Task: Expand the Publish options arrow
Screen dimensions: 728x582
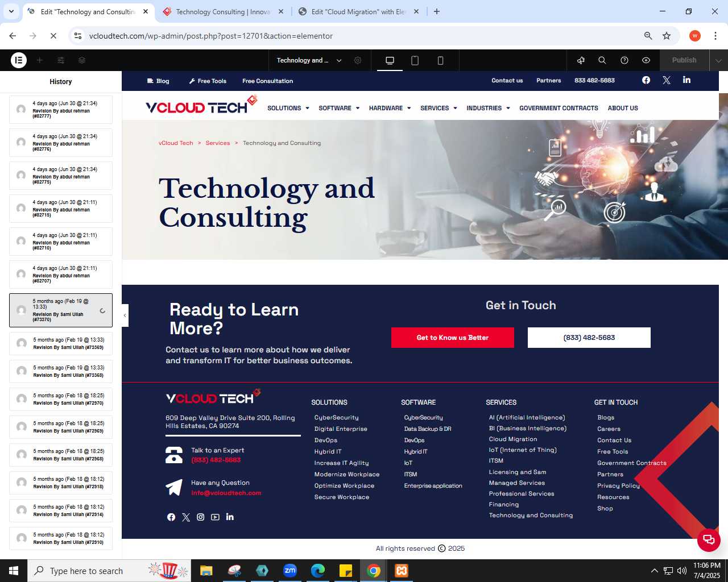Action: 718,60
